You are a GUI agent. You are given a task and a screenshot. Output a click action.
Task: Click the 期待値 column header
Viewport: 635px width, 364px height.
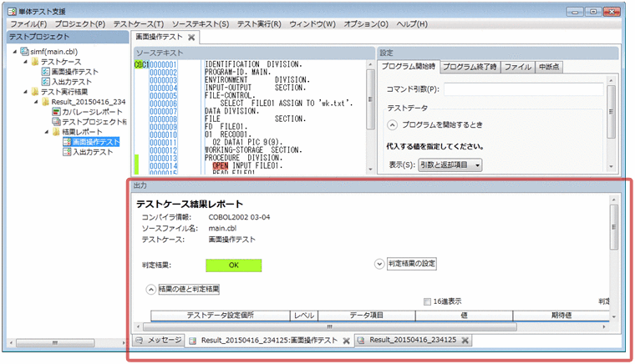pos(561,316)
